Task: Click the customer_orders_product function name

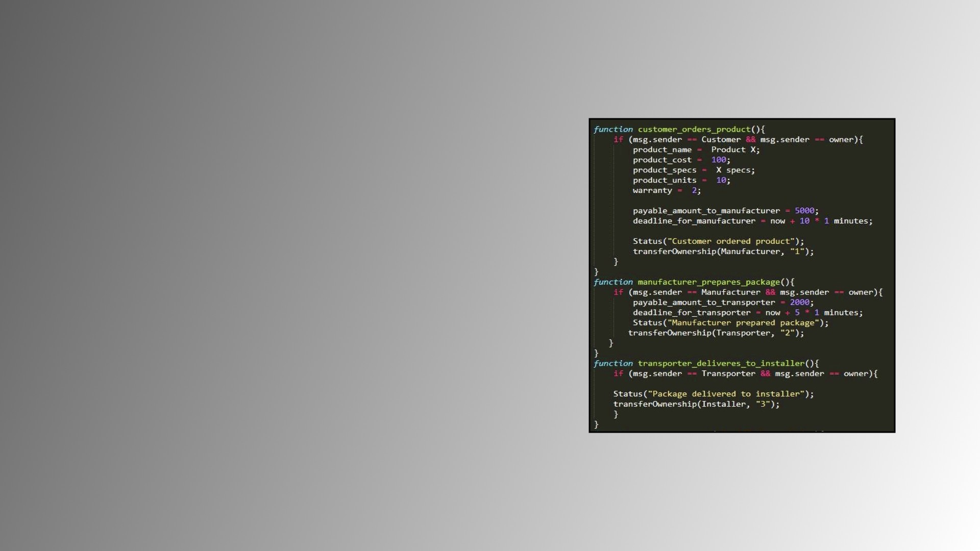Action: [694, 130]
